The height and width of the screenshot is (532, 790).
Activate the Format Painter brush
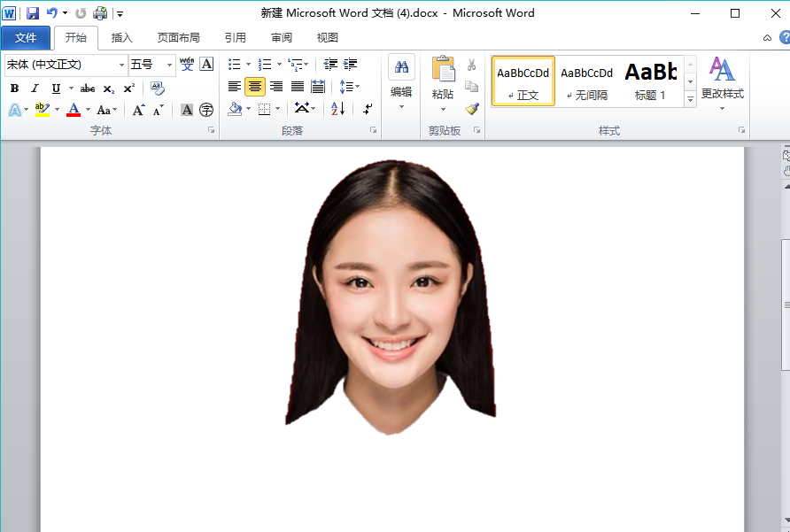(x=472, y=109)
